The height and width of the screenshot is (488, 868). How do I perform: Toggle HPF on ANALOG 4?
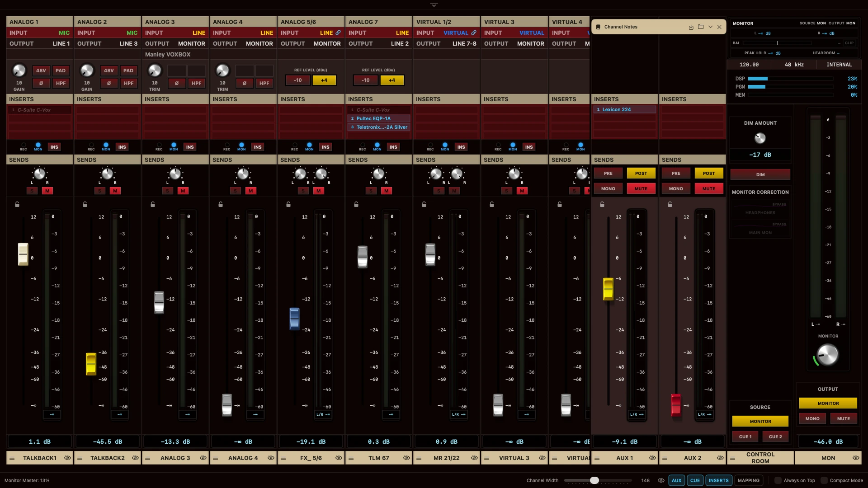point(264,83)
